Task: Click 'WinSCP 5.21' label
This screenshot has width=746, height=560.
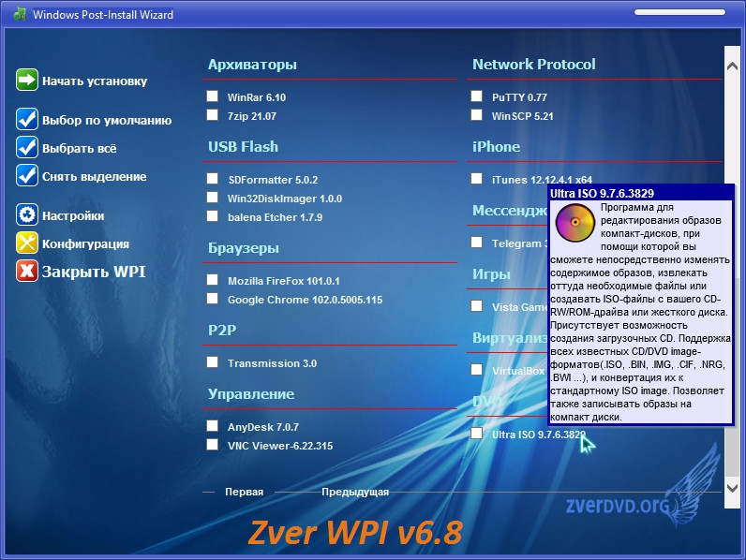Action: click(522, 116)
